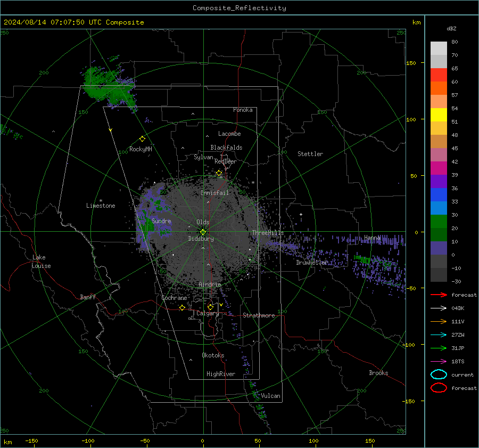This screenshot has height=448, width=479.
Task: Click the Composite_Reflectivity title
Action: click(239, 8)
